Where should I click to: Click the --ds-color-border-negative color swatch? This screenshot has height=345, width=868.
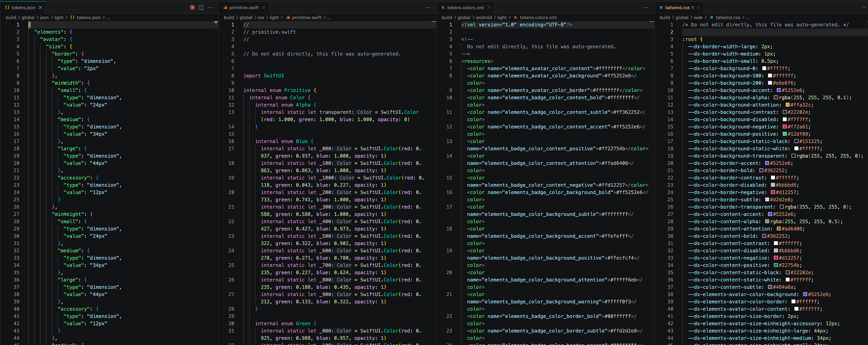coord(773,192)
